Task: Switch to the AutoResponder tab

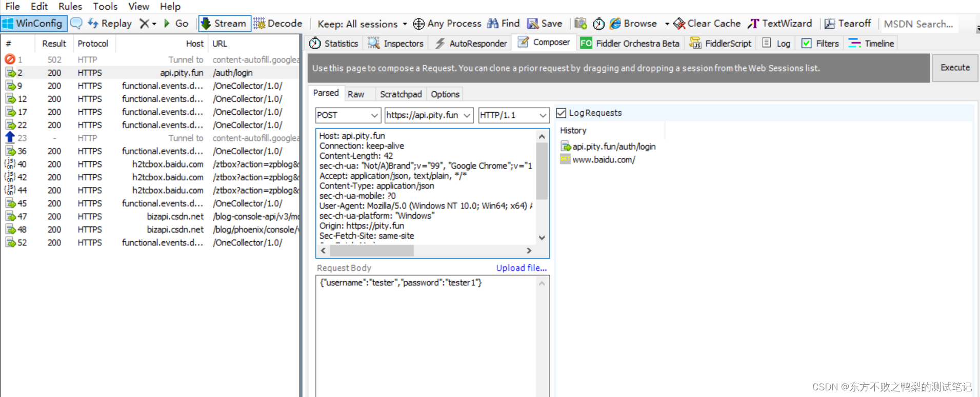Action: tap(471, 44)
